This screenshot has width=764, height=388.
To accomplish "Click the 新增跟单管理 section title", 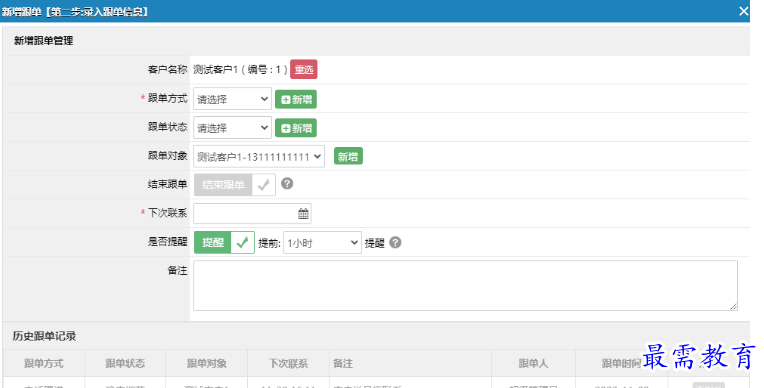I will pyautogui.click(x=43, y=41).
